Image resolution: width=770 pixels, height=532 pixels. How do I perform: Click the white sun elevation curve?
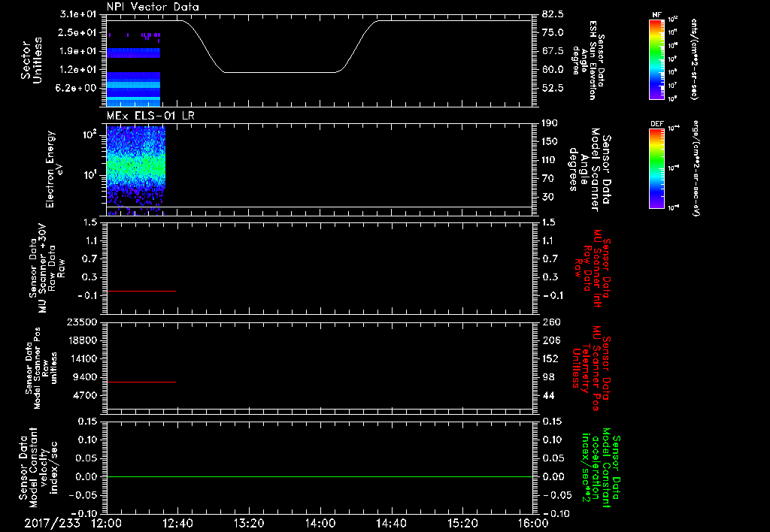[280, 72]
